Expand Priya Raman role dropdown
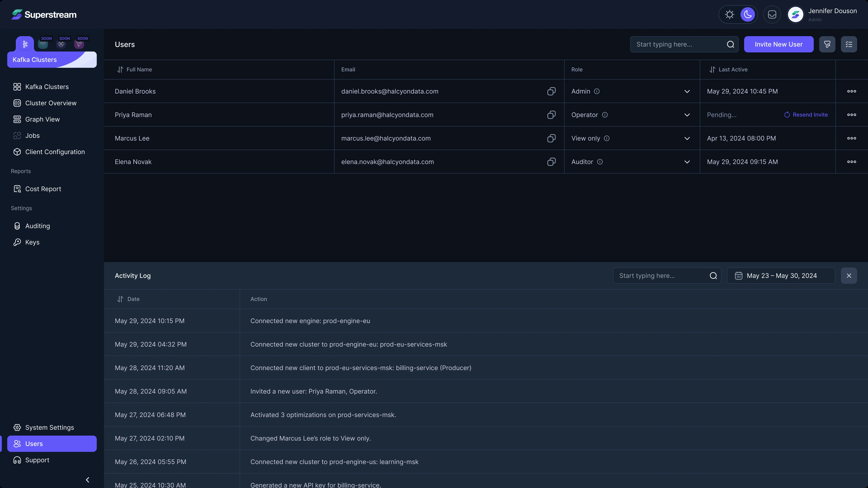 [687, 115]
